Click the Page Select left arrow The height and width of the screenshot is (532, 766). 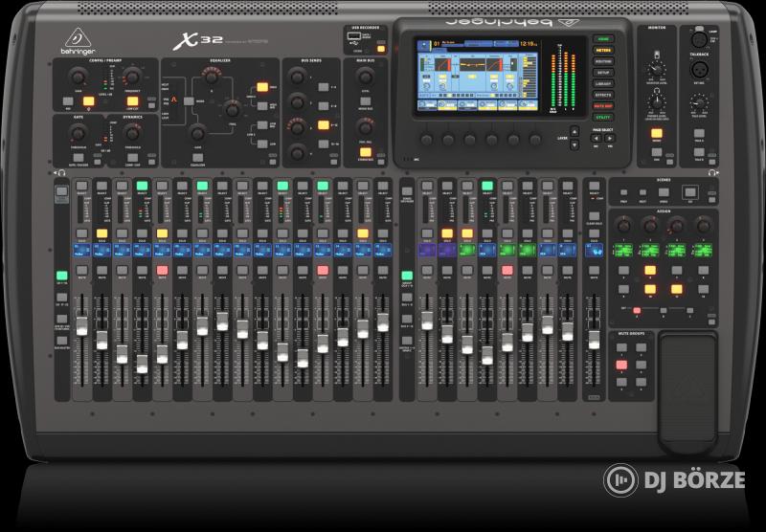(596, 138)
